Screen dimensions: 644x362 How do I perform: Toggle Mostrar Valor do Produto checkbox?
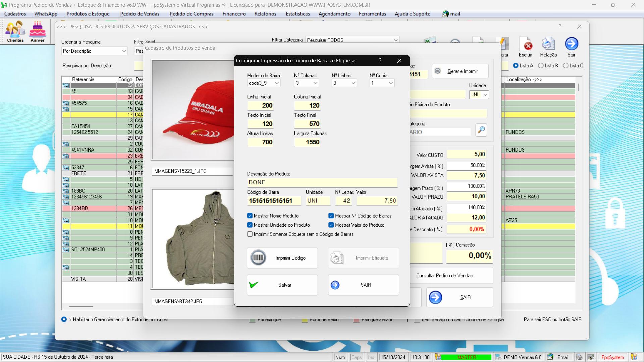(x=331, y=225)
